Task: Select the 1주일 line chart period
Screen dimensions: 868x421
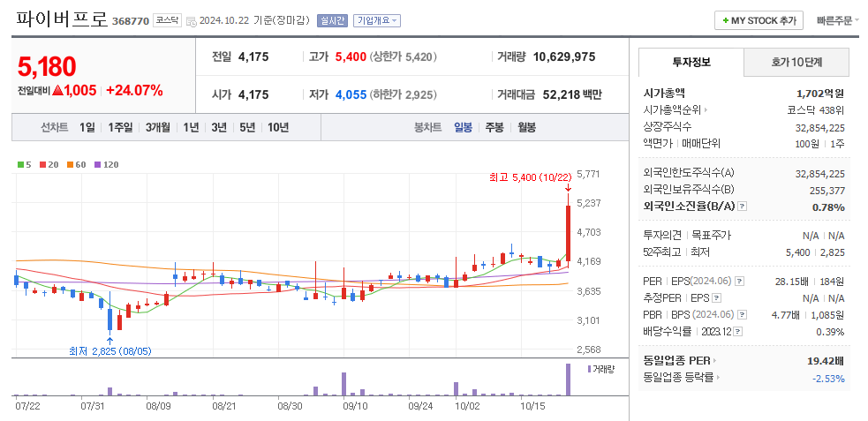Action: [x=120, y=127]
